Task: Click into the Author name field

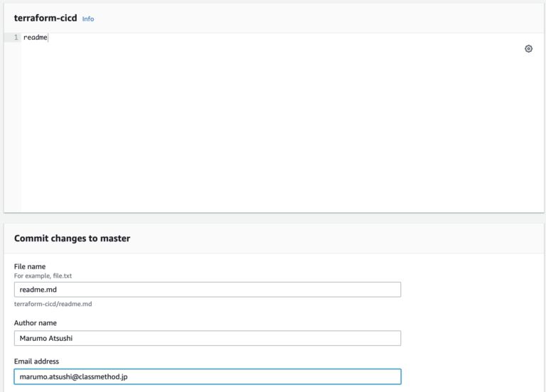Action: pyautogui.click(x=207, y=338)
